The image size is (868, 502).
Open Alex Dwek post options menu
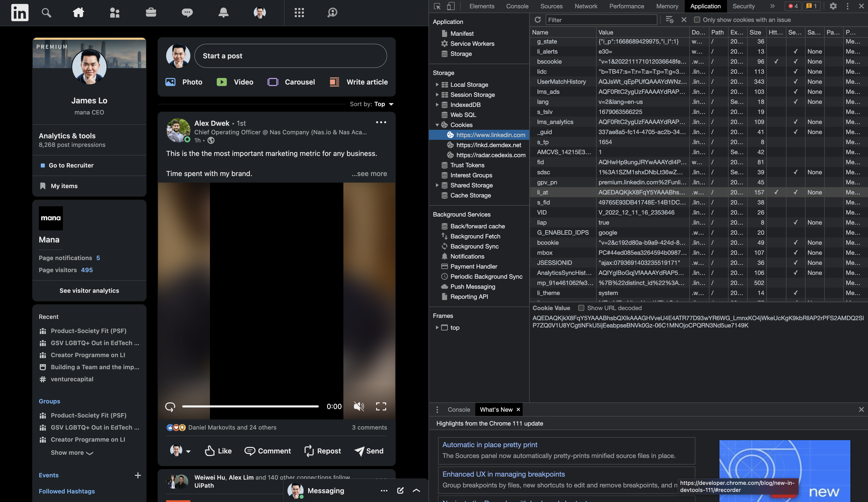pos(381,122)
